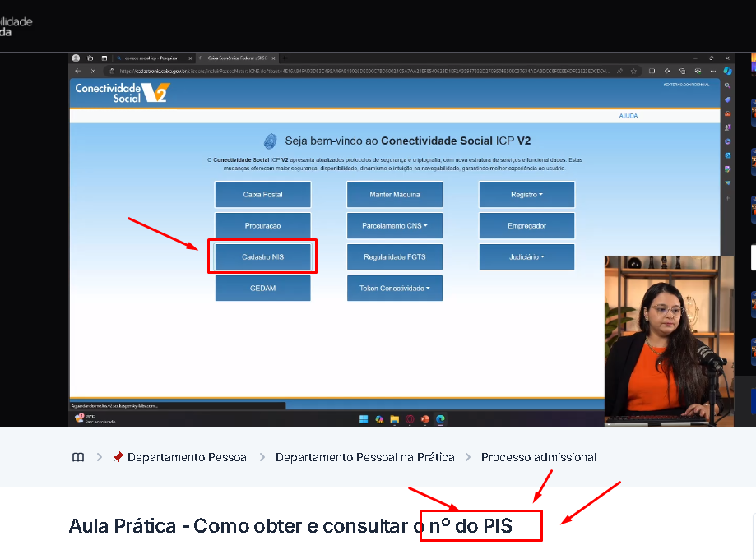Open the Departamento Pessoal breadcrumb
The height and width of the screenshot is (559, 756).
pyautogui.click(x=181, y=457)
